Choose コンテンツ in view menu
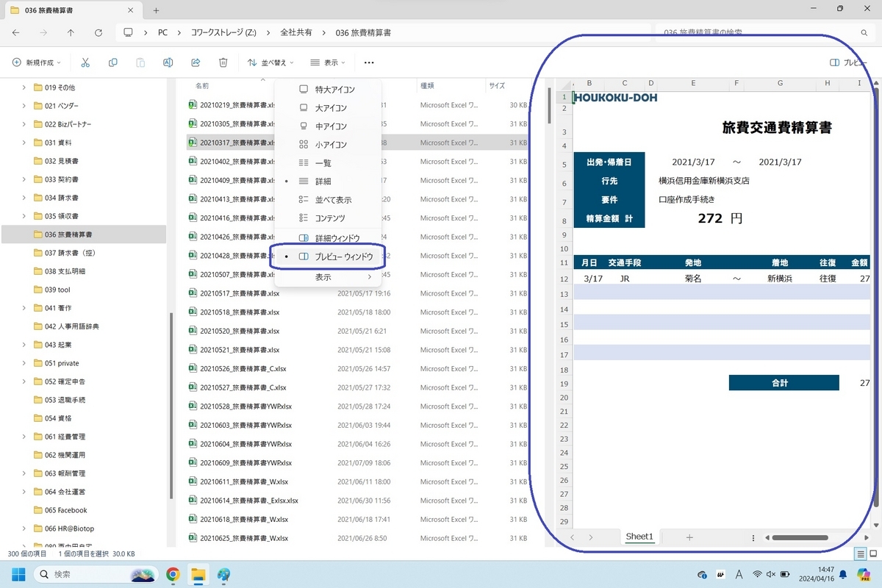The height and width of the screenshot is (588, 882). click(x=328, y=218)
